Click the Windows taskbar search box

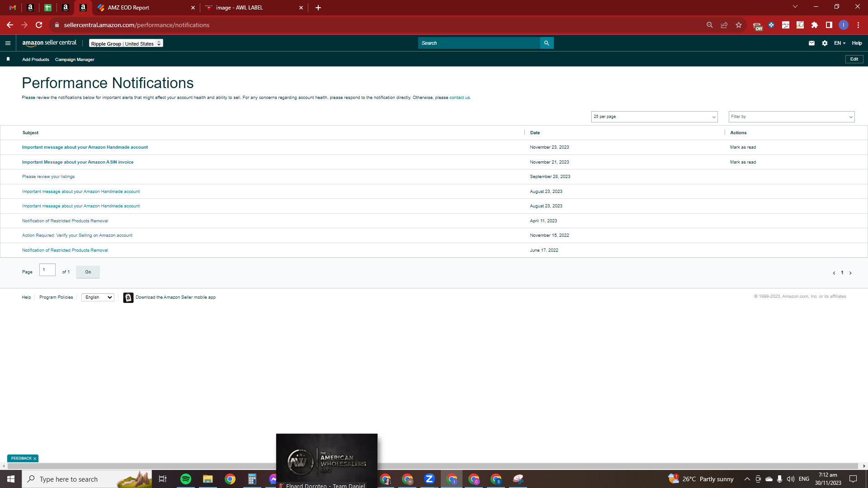(x=87, y=479)
